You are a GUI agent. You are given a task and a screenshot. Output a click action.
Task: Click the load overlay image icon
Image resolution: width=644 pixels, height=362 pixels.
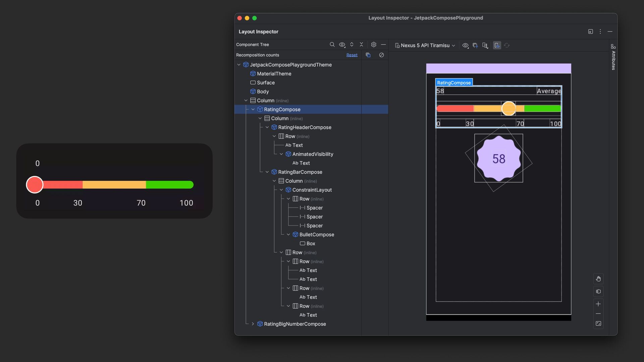(475, 46)
